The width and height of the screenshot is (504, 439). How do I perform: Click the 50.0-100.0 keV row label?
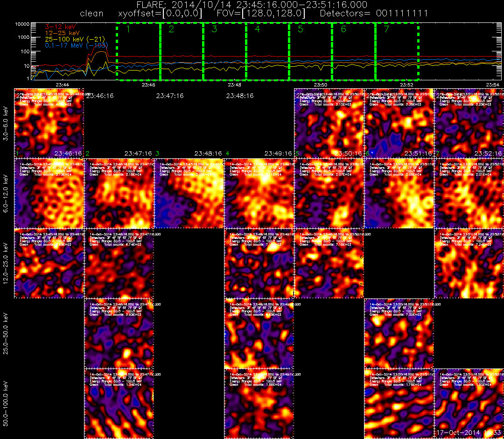click(x=6, y=404)
